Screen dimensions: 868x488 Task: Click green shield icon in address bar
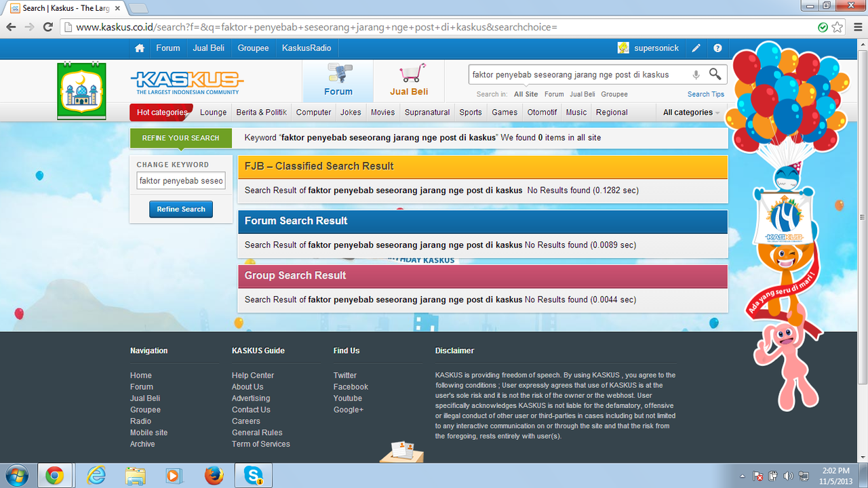(823, 27)
